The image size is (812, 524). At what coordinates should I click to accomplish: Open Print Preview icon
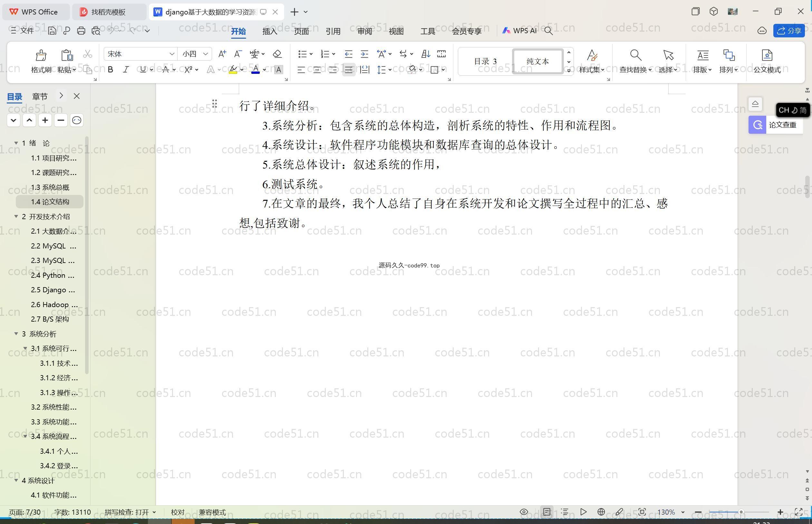(x=96, y=31)
